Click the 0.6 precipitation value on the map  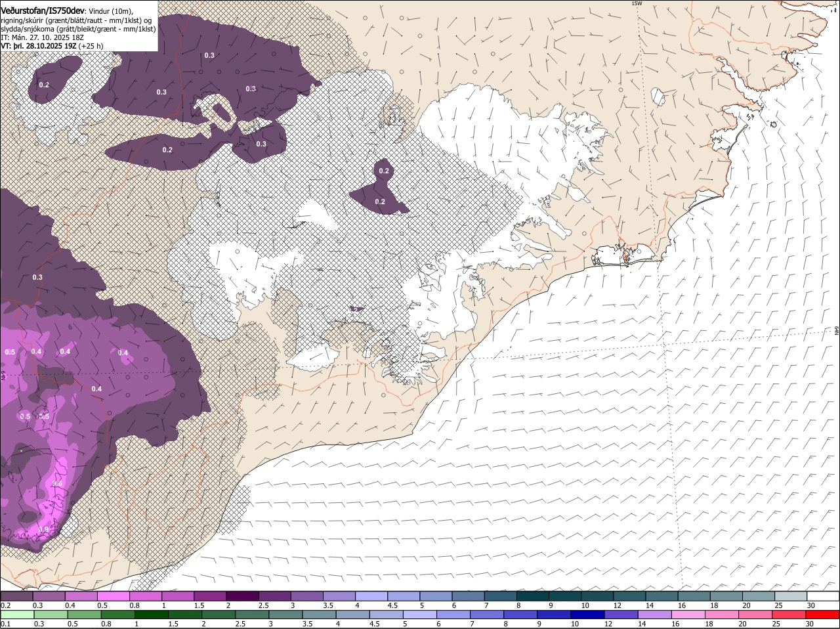(x=57, y=484)
